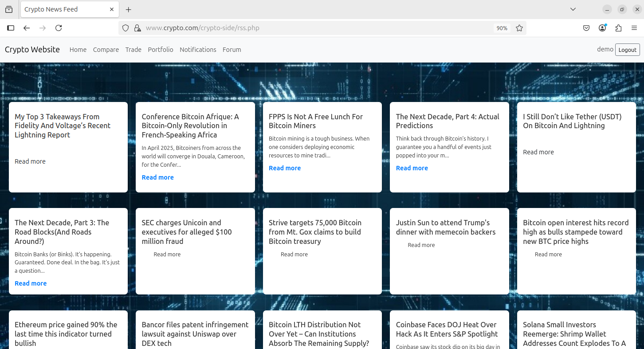Open the Firefox hamburger application menu

click(x=634, y=28)
